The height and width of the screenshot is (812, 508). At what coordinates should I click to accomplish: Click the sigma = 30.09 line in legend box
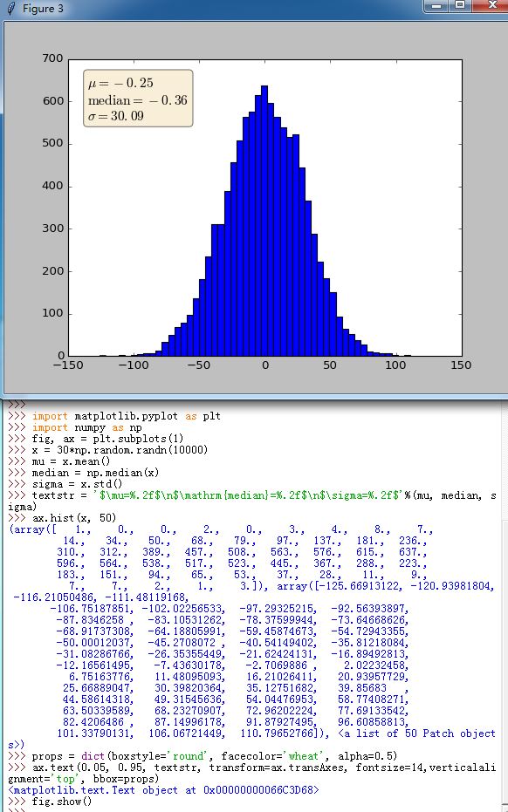[115, 115]
